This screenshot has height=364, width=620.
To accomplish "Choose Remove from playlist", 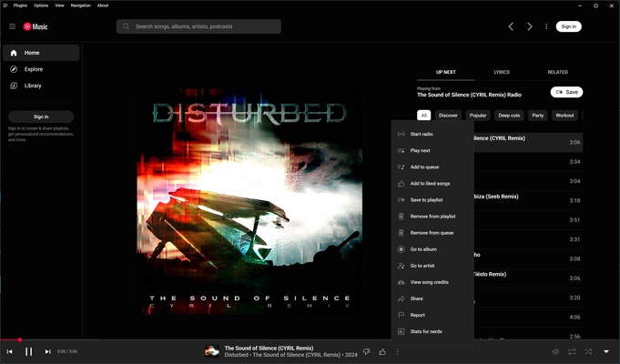I will pos(432,217).
